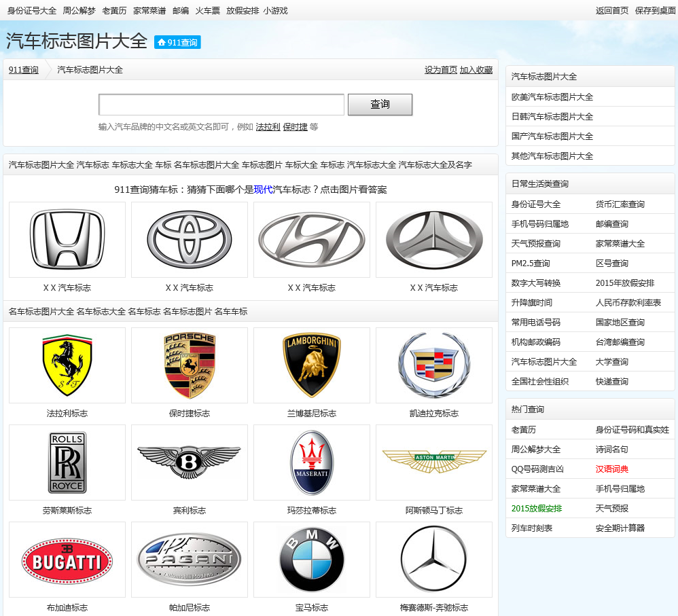Open 老黄历 in top navigation
The image size is (678, 616).
click(x=114, y=11)
